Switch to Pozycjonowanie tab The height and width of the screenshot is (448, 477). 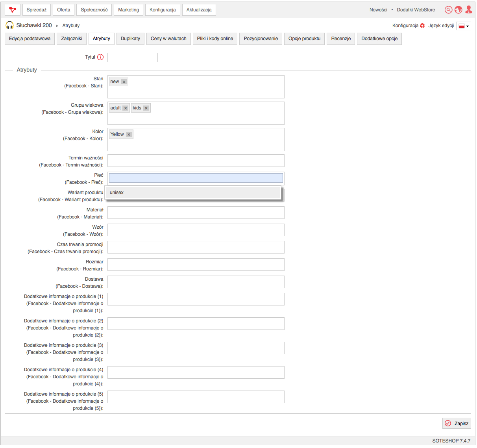pos(261,39)
